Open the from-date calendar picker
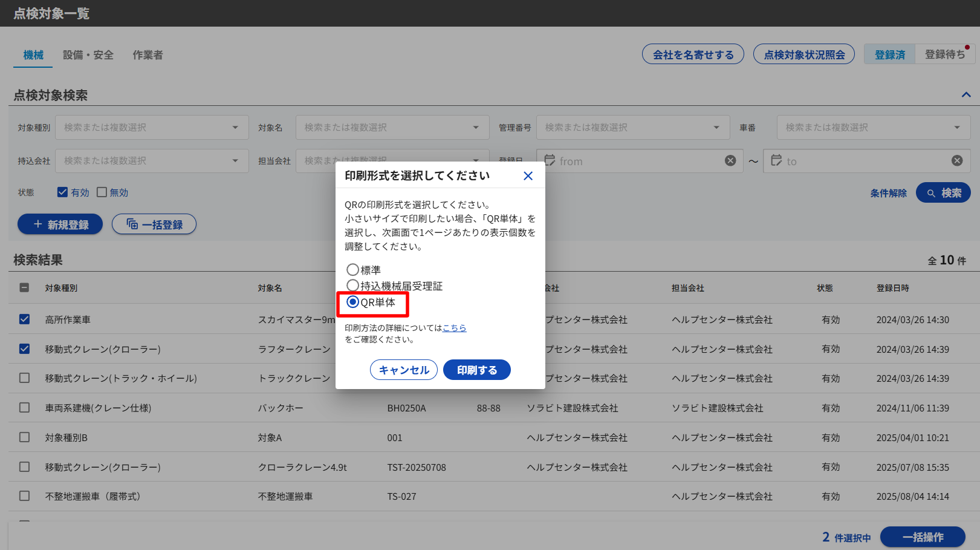980x550 pixels. coord(550,161)
